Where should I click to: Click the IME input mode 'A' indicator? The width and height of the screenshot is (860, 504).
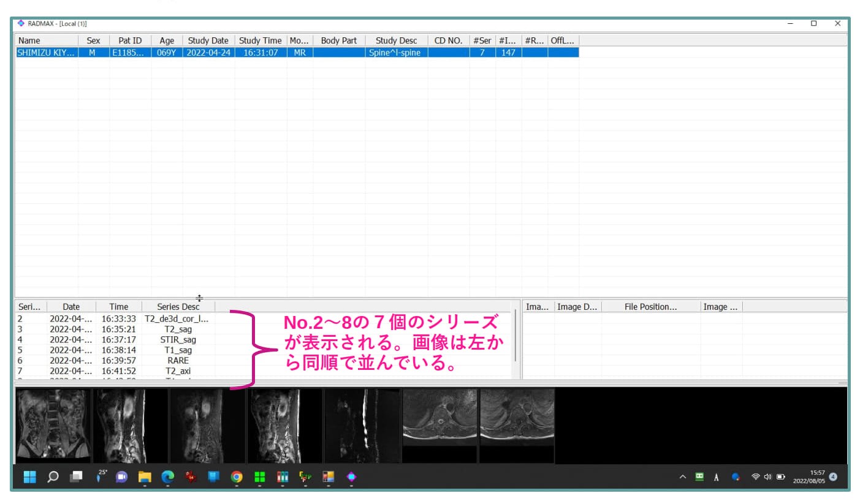716,477
